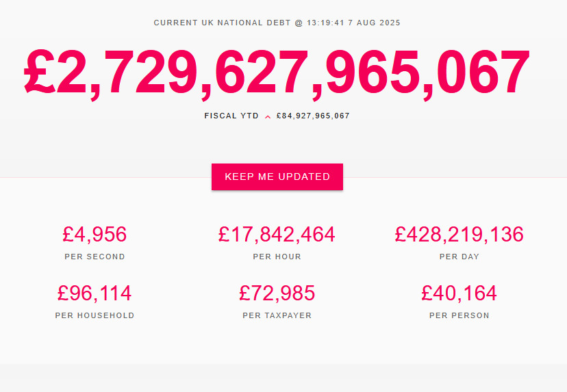The image size is (567, 392).
Task: Click the red up arrow beside Fiscal YTD
Action: (x=268, y=117)
